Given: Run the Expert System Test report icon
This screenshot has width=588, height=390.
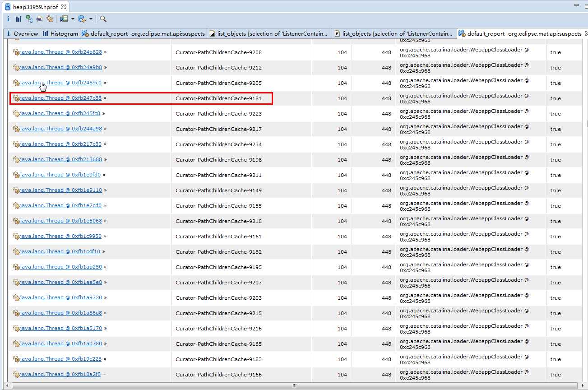Looking at the screenshot, I should tap(64, 19).
